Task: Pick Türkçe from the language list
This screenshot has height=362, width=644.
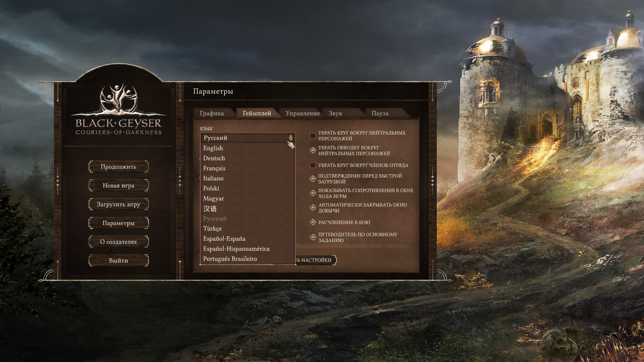Action: pyautogui.click(x=248, y=229)
